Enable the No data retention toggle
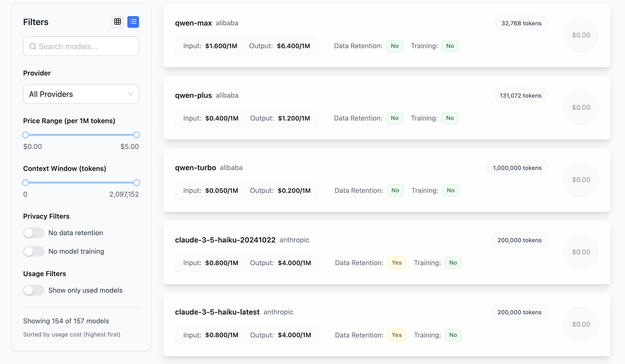The height and width of the screenshot is (364, 625). click(34, 233)
